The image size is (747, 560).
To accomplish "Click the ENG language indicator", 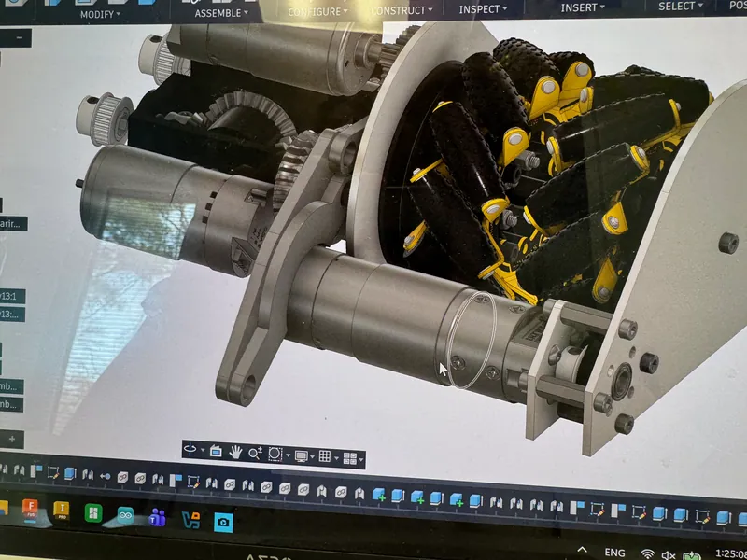I will (614, 553).
